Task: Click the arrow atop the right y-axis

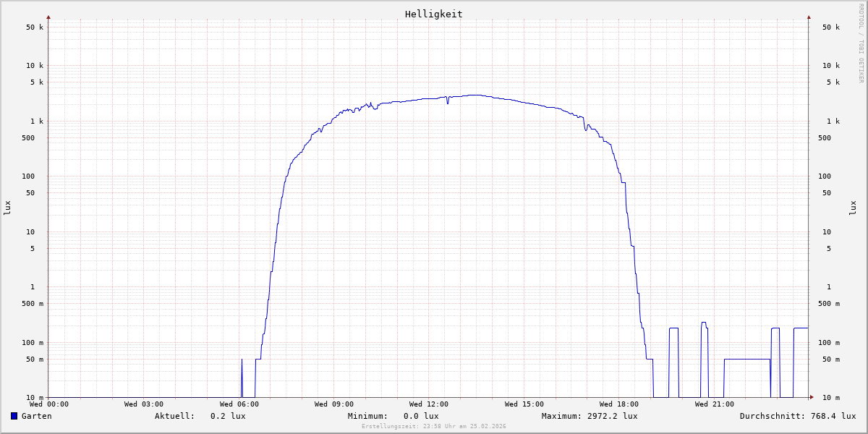Action: click(809, 17)
